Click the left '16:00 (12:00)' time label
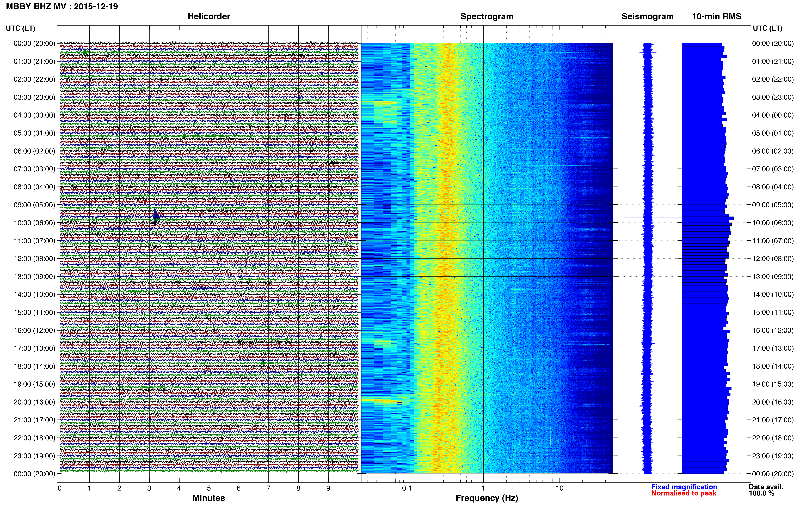The height and width of the screenshot is (508, 812). click(x=34, y=330)
